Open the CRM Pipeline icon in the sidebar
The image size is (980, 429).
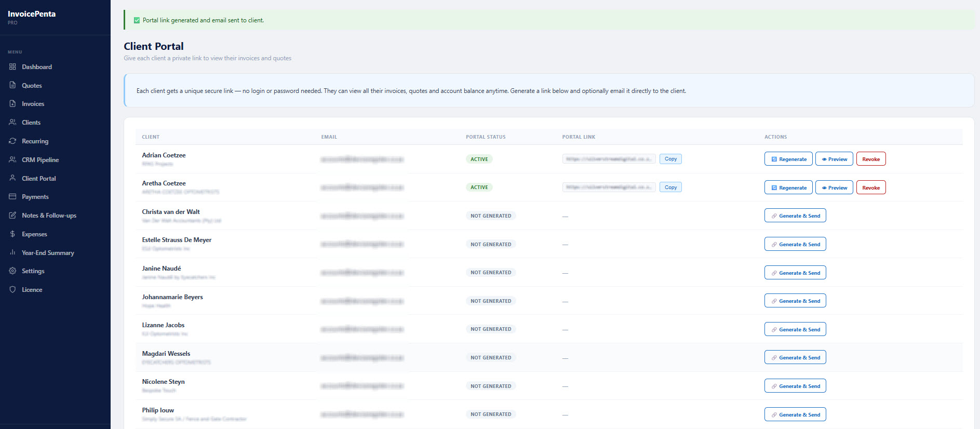pyautogui.click(x=12, y=159)
